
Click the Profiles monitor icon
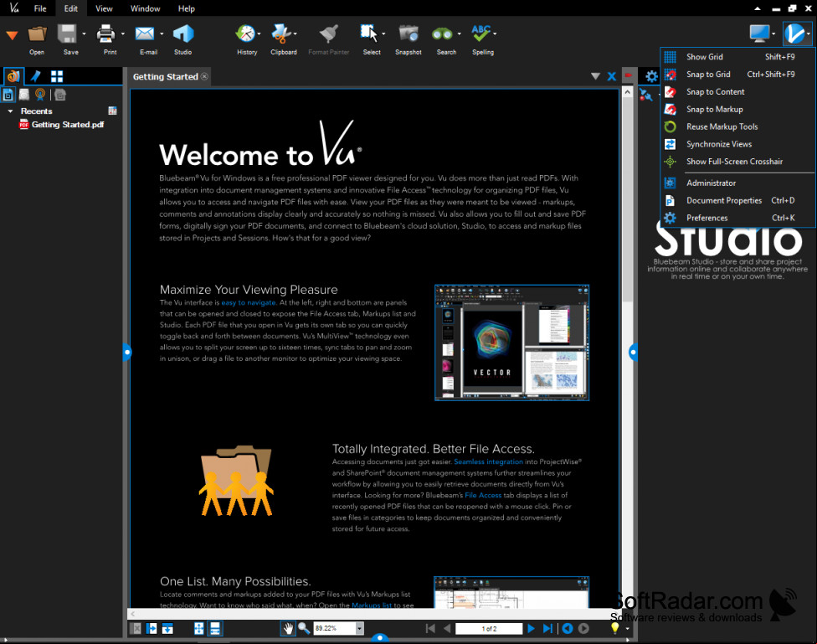[758, 33]
